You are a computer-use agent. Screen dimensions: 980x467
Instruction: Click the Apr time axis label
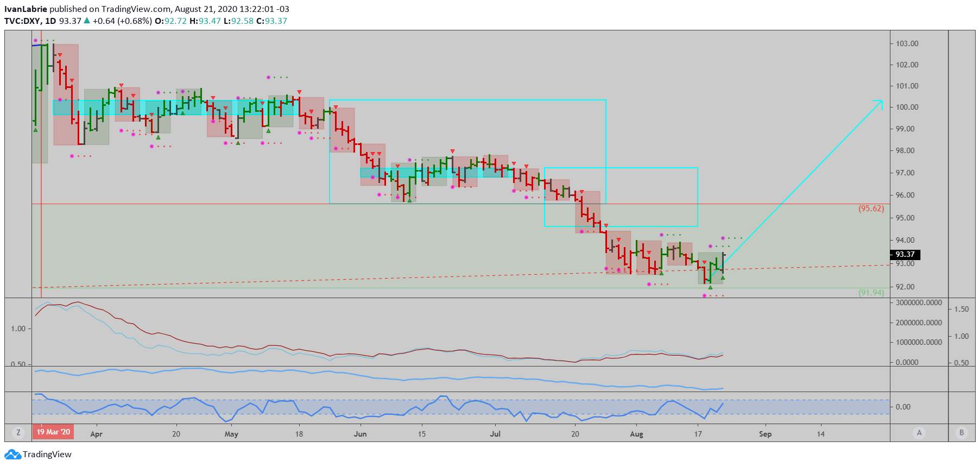click(x=96, y=434)
